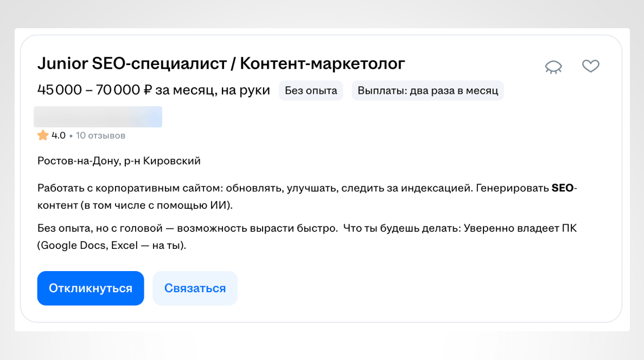The image size is (644, 360).
Task: Save the vacancy with the heart icon
Action: (590, 66)
